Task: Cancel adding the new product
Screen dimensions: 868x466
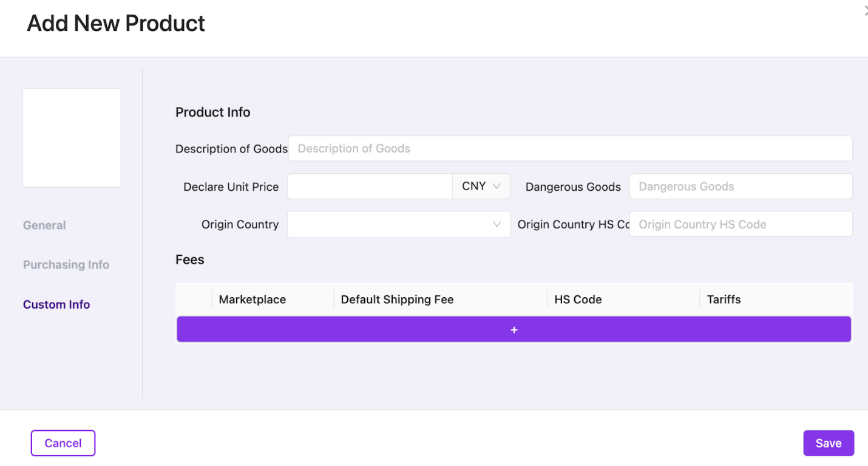Action: point(63,443)
